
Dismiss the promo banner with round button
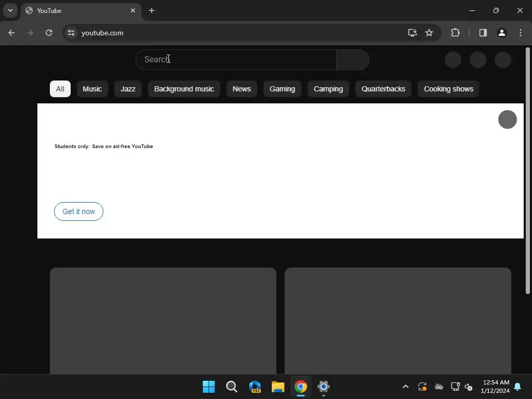pos(507,119)
